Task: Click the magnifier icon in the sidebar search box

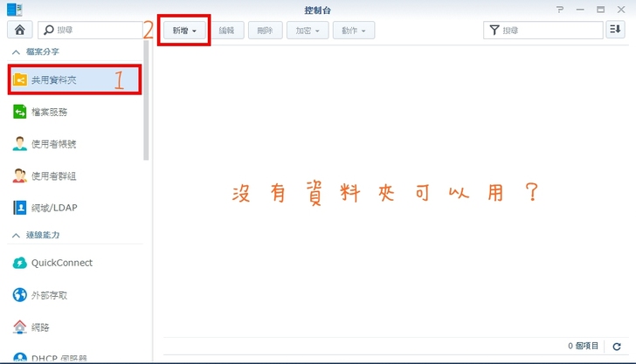Action: click(x=49, y=30)
